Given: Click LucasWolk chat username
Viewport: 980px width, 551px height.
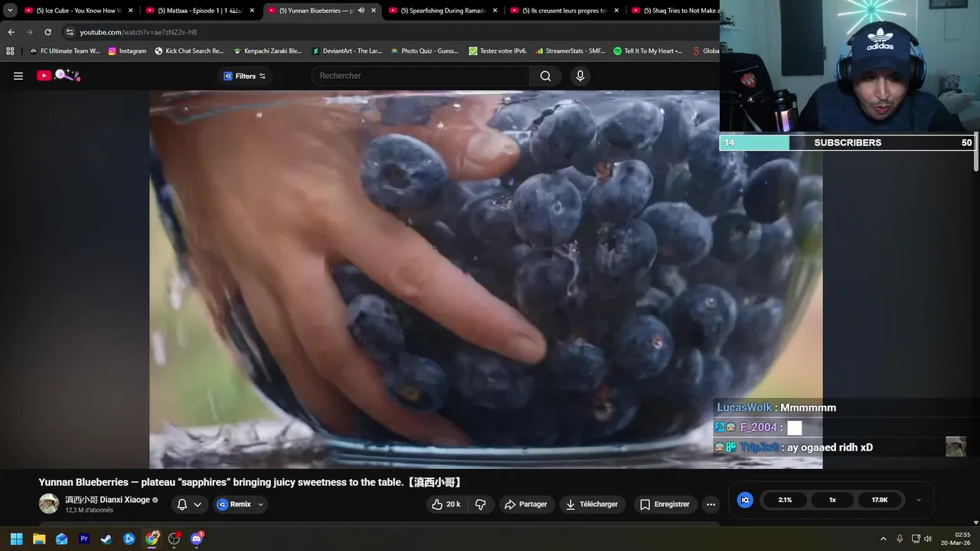Looking at the screenshot, I should coord(744,408).
